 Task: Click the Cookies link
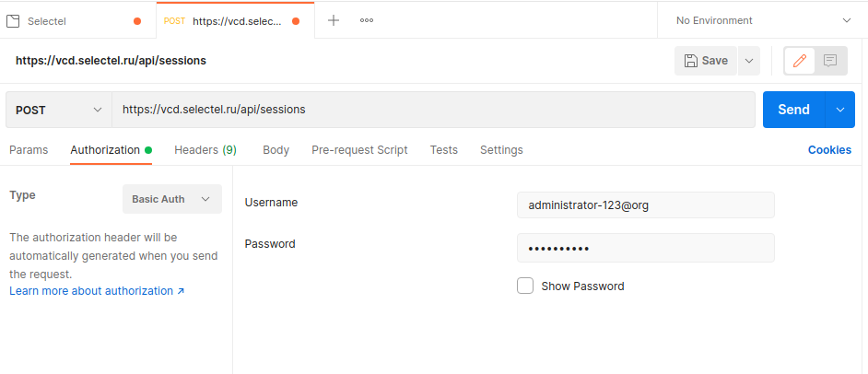829,150
